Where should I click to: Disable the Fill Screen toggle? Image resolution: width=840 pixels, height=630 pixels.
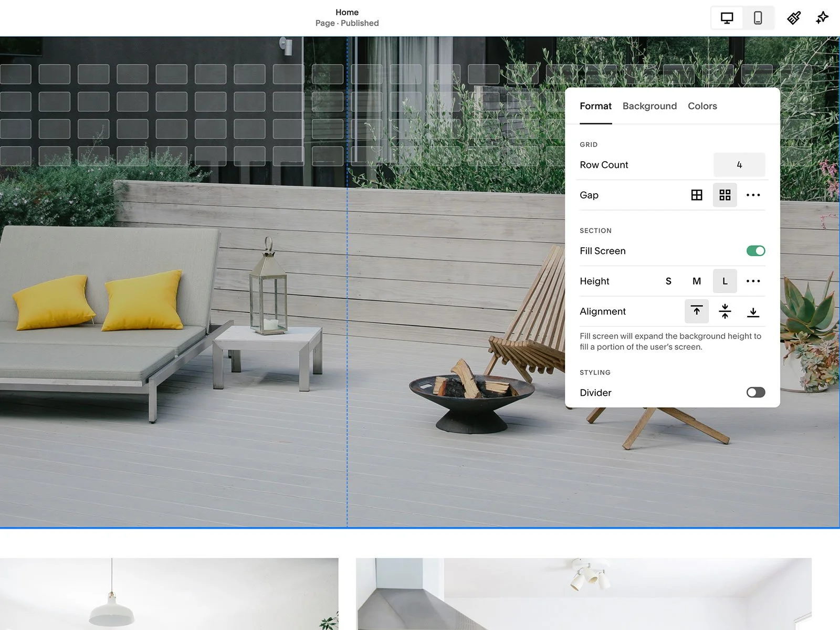[x=755, y=251]
